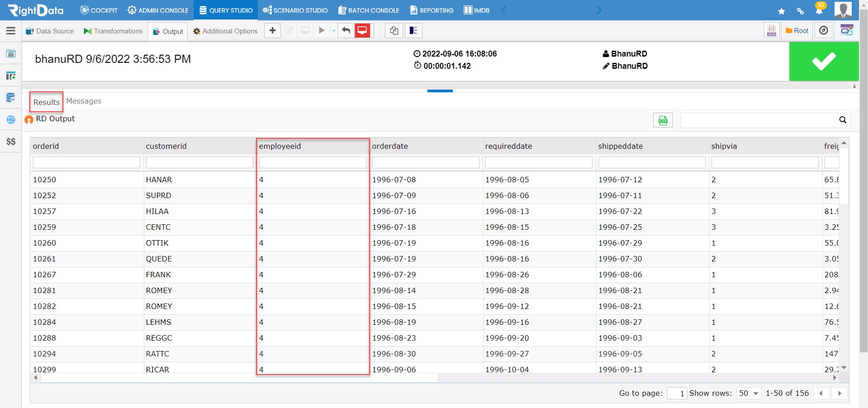Focus the orderdate filter box
This screenshot has width=868, height=408.
pyautogui.click(x=426, y=162)
